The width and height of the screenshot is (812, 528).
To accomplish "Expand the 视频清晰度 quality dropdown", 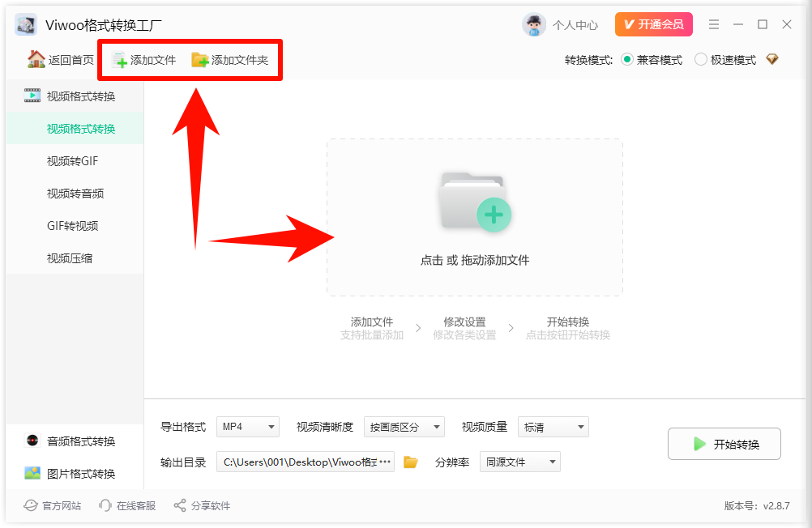I will click(404, 427).
